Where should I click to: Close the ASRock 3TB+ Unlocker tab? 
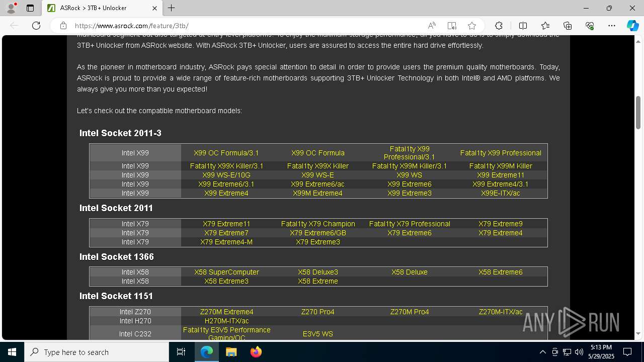pyautogui.click(x=154, y=8)
